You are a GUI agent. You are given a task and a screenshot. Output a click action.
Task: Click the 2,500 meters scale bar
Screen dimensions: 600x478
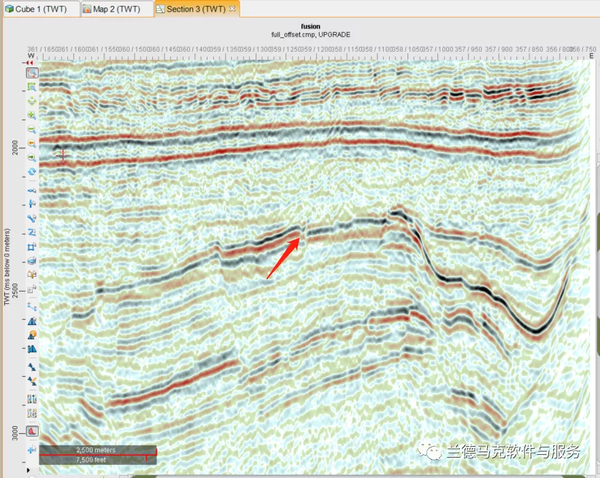tap(98, 455)
